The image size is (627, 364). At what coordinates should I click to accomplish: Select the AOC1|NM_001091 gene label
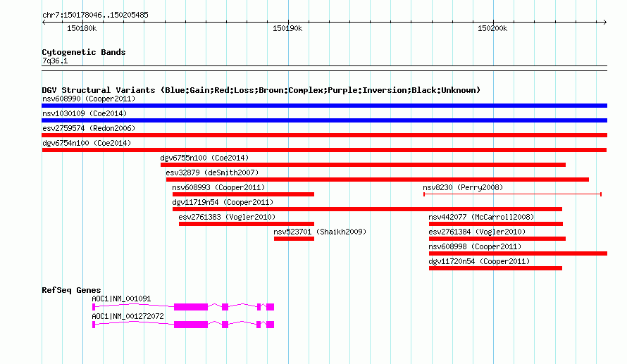pyautogui.click(x=121, y=299)
